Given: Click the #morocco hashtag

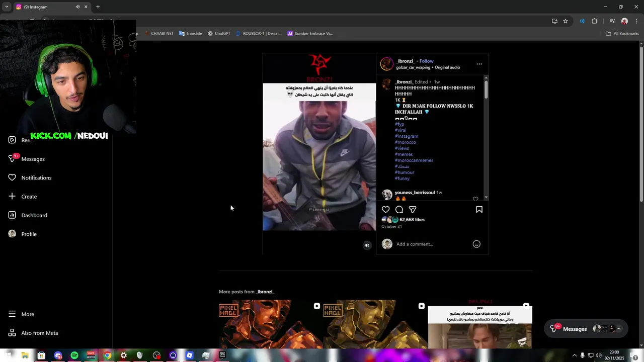Looking at the screenshot, I should [406, 142].
